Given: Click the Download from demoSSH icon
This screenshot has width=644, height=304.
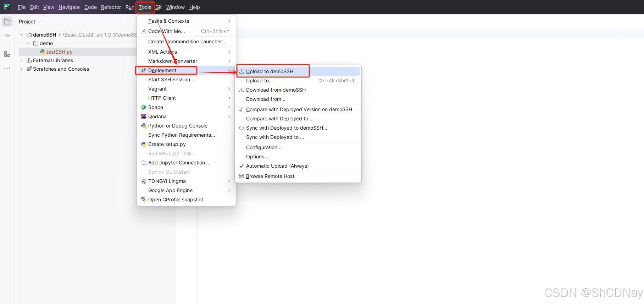Looking at the screenshot, I should pyautogui.click(x=241, y=90).
